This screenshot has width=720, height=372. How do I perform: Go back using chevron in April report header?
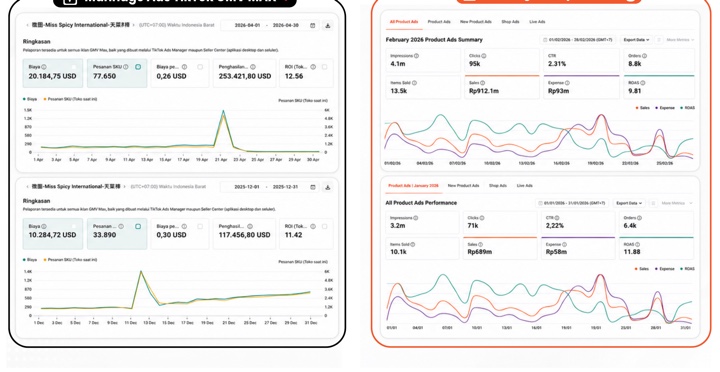click(x=27, y=25)
